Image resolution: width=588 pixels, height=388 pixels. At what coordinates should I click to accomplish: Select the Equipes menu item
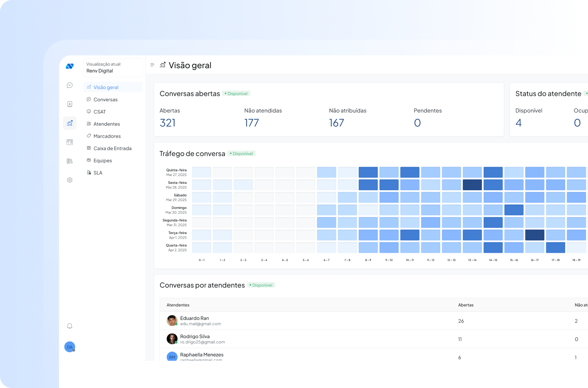(102, 161)
